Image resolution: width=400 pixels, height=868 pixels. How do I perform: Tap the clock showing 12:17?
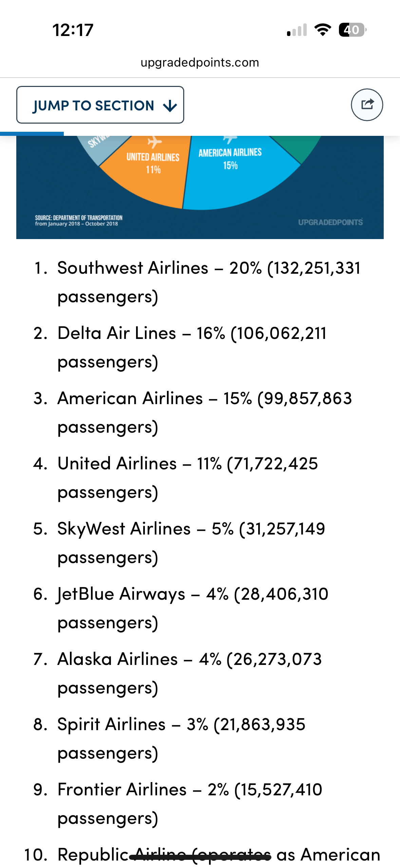73,30
